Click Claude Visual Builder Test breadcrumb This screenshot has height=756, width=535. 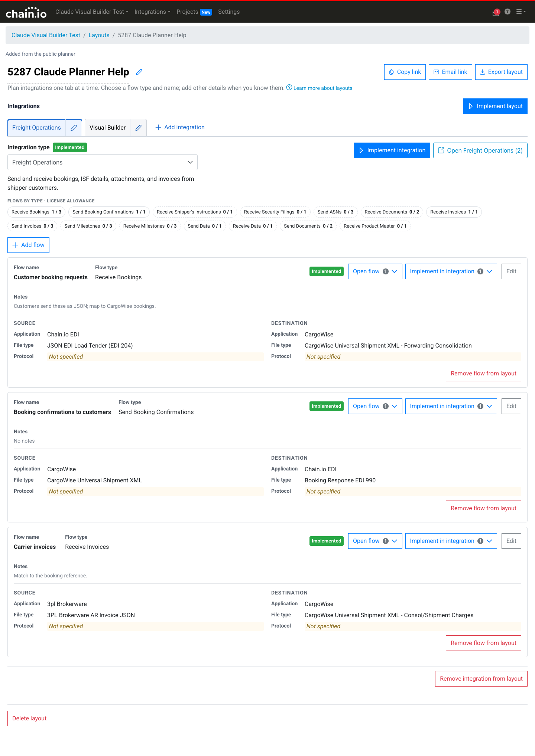pyautogui.click(x=46, y=35)
